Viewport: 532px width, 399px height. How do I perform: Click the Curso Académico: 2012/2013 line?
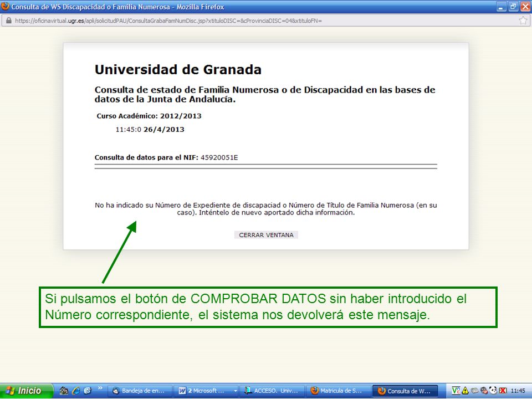(x=149, y=116)
